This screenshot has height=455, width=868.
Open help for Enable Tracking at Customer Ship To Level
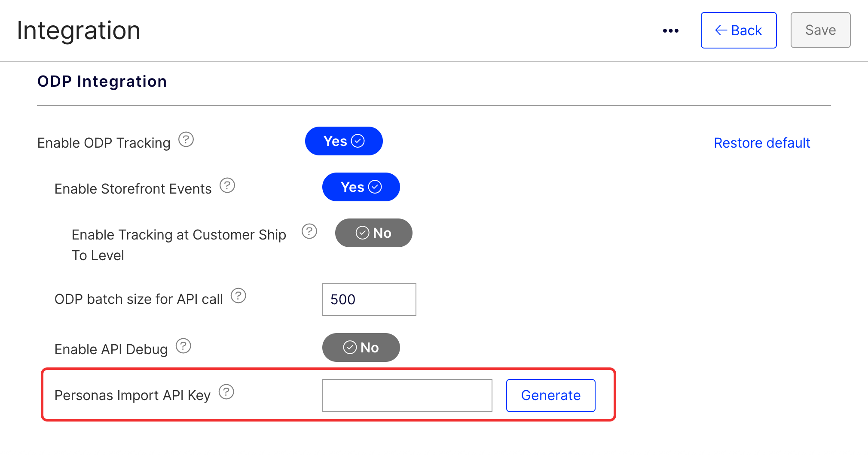[x=309, y=231]
